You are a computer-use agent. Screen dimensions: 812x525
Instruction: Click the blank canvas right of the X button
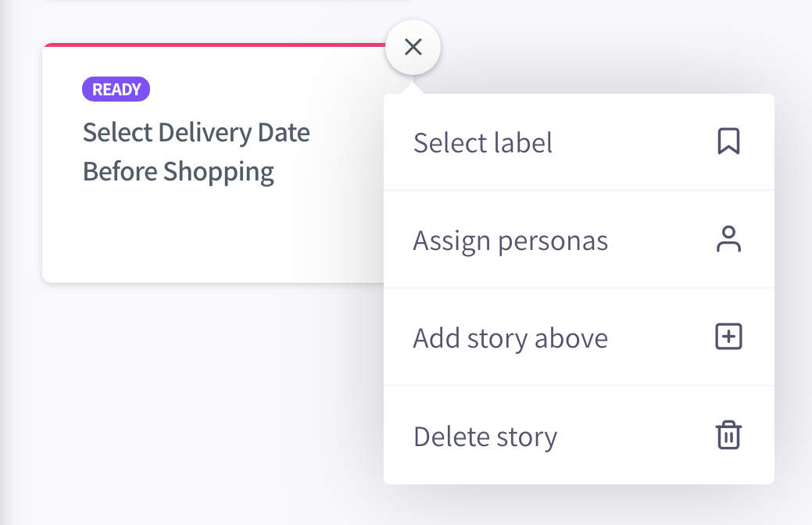point(621,47)
